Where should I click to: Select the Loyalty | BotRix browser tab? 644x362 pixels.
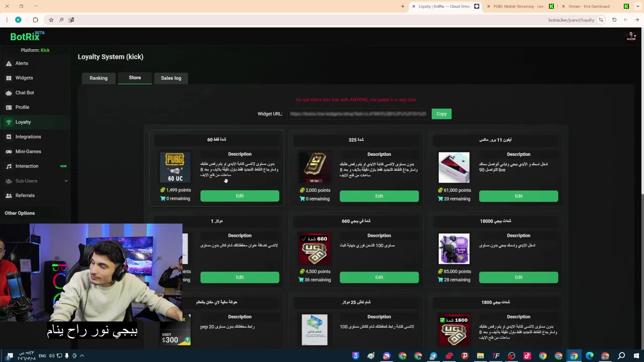[x=444, y=7]
